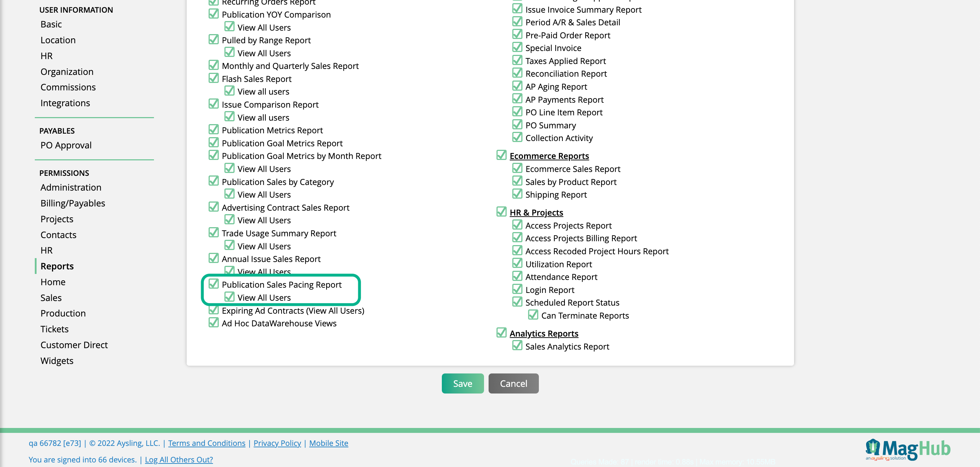Toggle Ecommerce Reports group checkbox
This screenshot has height=467, width=980.
click(501, 155)
